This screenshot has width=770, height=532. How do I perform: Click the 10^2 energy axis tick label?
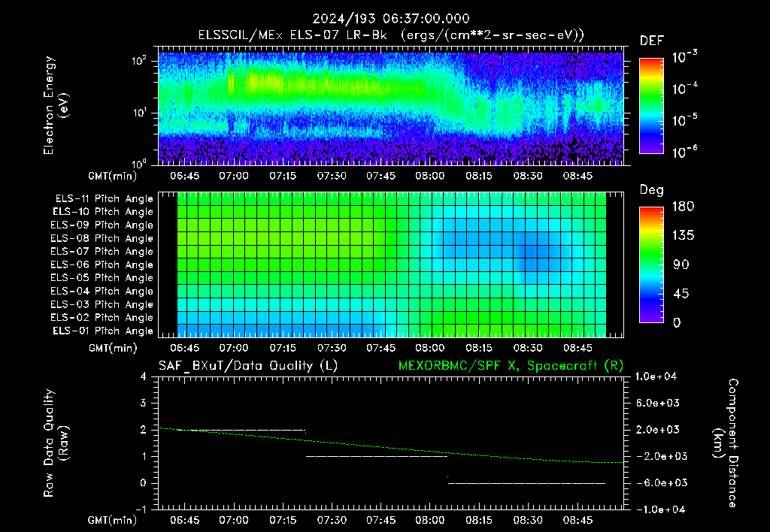pyautogui.click(x=139, y=62)
